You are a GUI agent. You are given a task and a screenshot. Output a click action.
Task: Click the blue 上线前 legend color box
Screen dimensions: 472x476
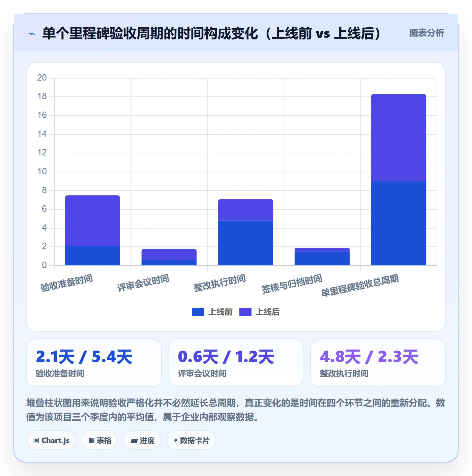point(198,312)
